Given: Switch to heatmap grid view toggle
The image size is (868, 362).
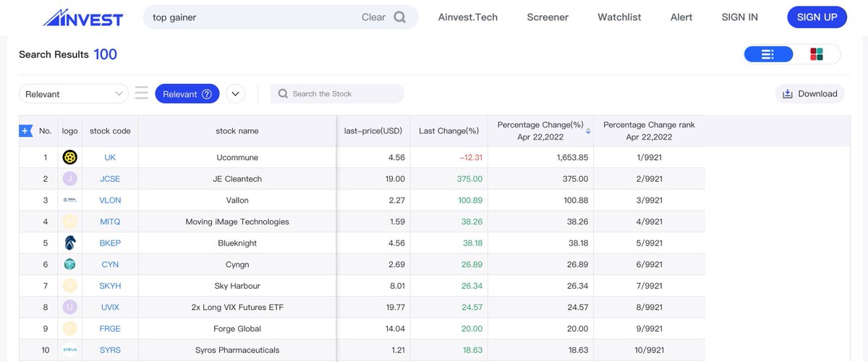Looking at the screenshot, I should [x=817, y=54].
